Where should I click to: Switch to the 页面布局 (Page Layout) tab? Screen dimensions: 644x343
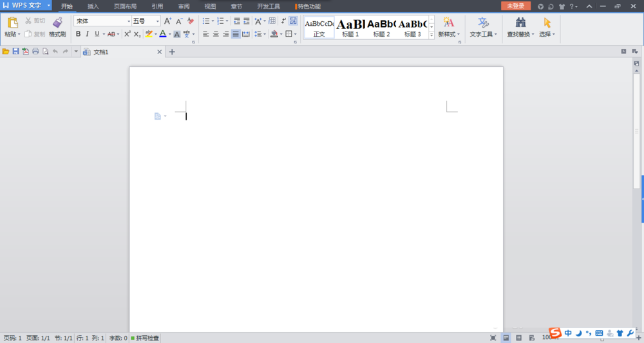(126, 6)
